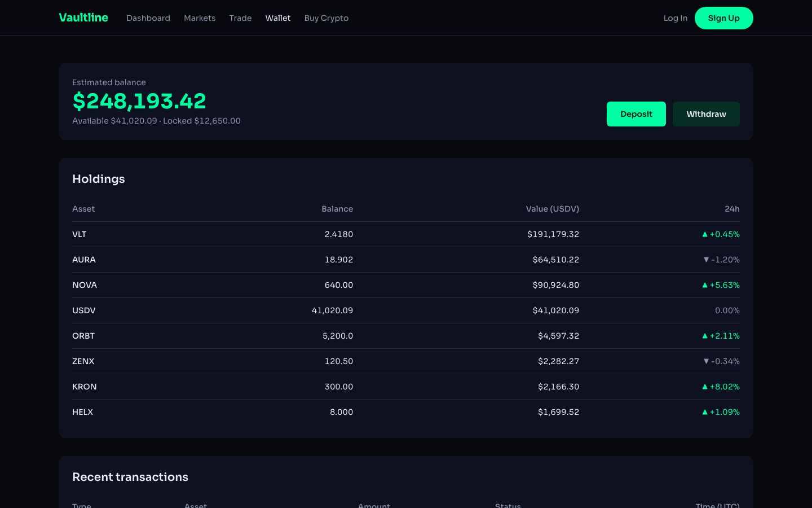Image resolution: width=812 pixels, height=508 pixels.
Task: Select the VLT asset name
Action: point(80,234)
